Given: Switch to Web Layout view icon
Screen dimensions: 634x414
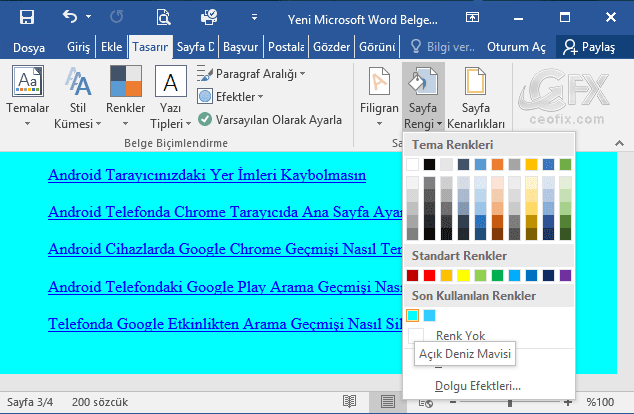Looking at the screenshot, I should pyautogui.click(x=425, y=402).
